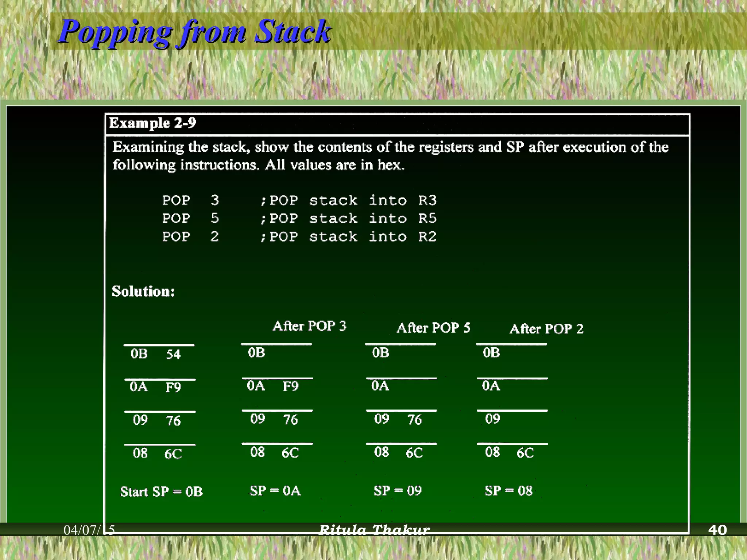Click the 'SP = 09' label

pyautogui.click(x=398, y=491)
